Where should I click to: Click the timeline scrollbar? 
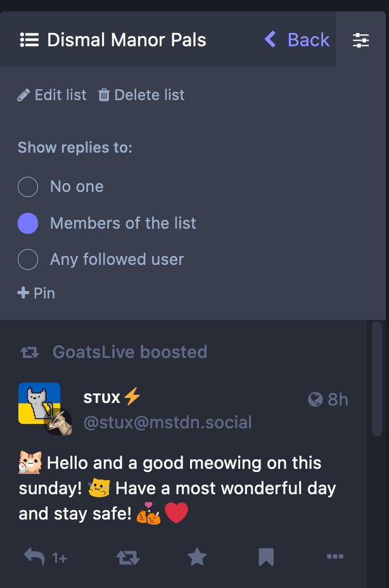click(377, 380)
